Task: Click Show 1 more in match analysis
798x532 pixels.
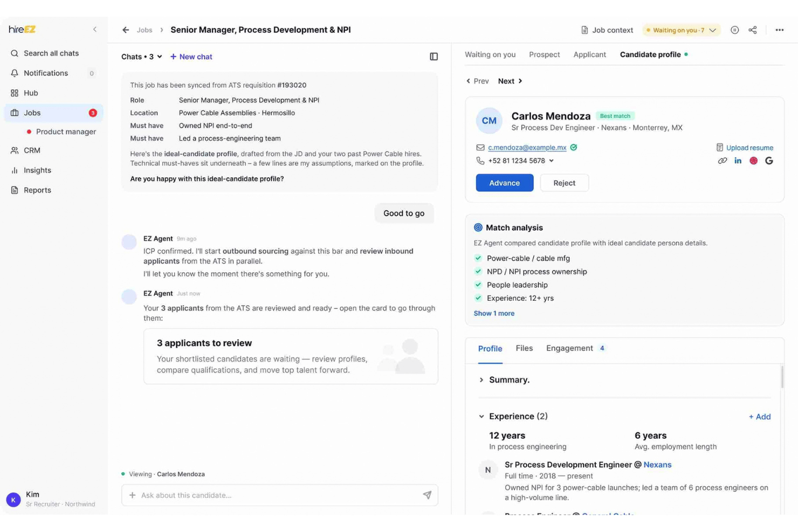Action: coord(494,313)
